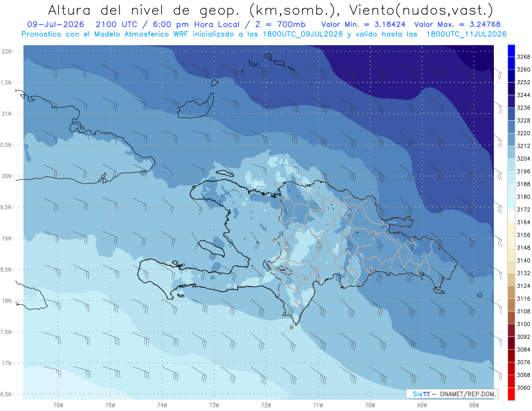Click the "74W" longitude label
This screenshot has width=532, height=411.
point(162,404)
